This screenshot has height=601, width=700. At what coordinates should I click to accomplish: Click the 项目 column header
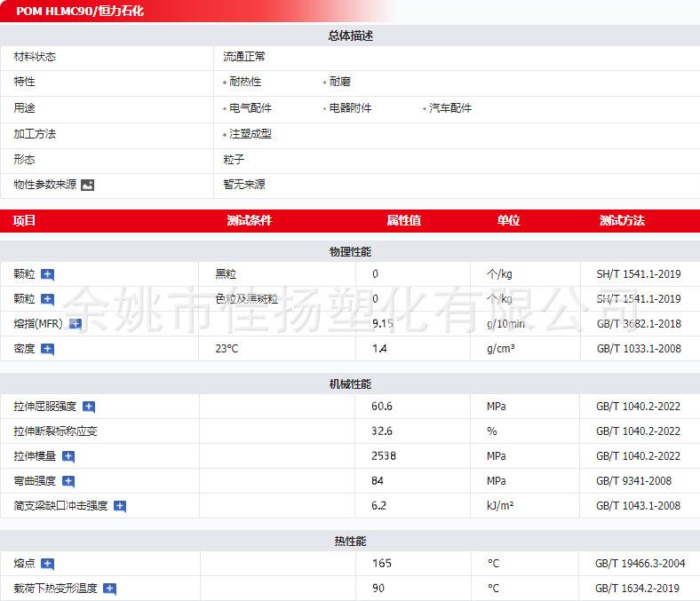coord(24,220)
